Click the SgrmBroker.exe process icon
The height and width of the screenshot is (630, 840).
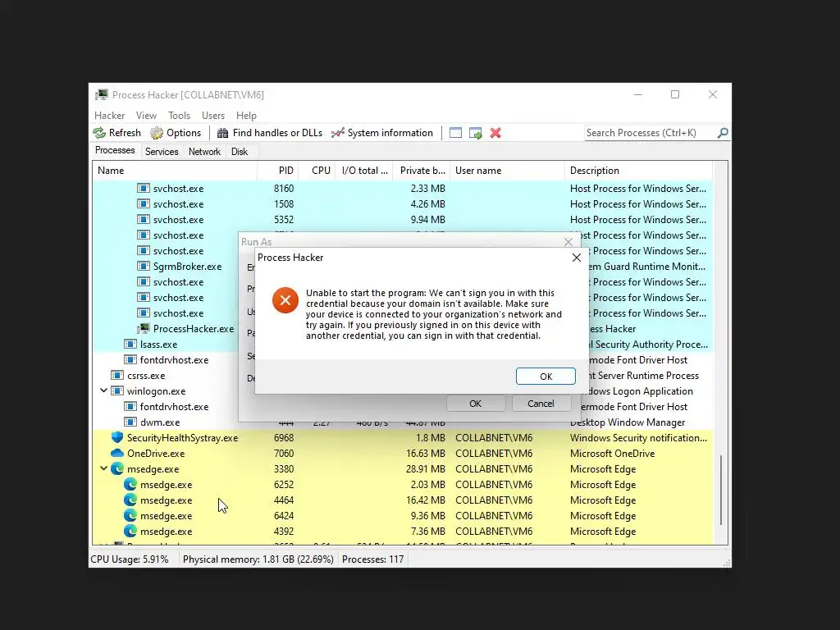(x=143, y=267)
